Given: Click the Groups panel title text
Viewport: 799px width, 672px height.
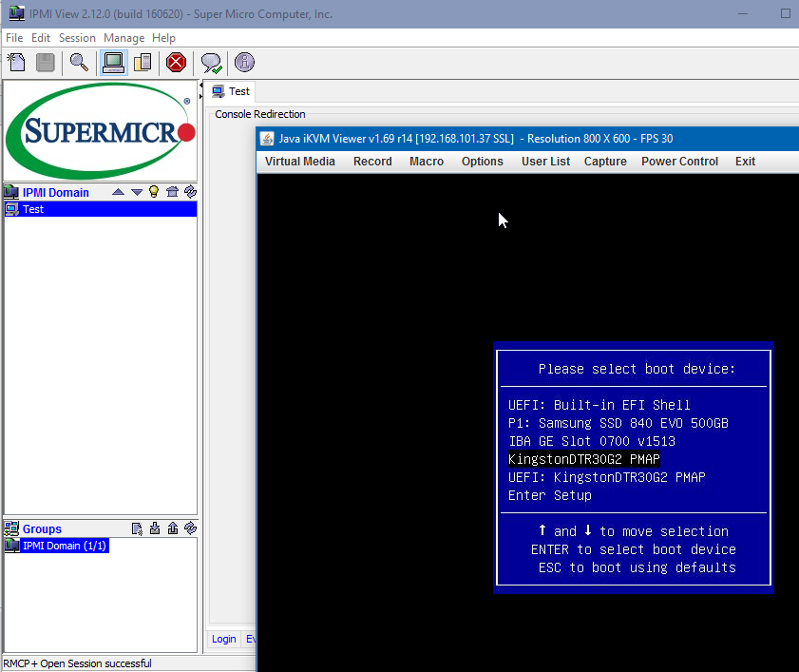Looking at the screenshot, I should click(42, 528).
